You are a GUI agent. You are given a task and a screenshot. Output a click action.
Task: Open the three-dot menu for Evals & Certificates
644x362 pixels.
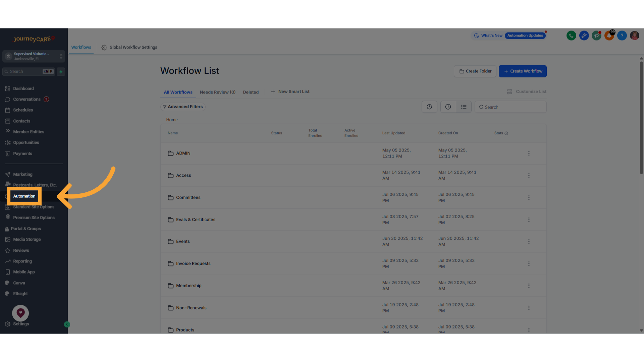coord(529,220)
